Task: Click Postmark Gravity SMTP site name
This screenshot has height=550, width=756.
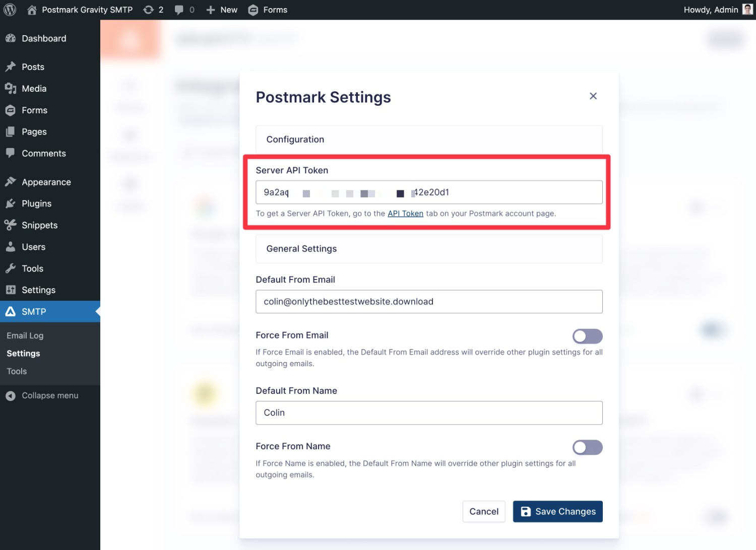Action: point(87,10)
